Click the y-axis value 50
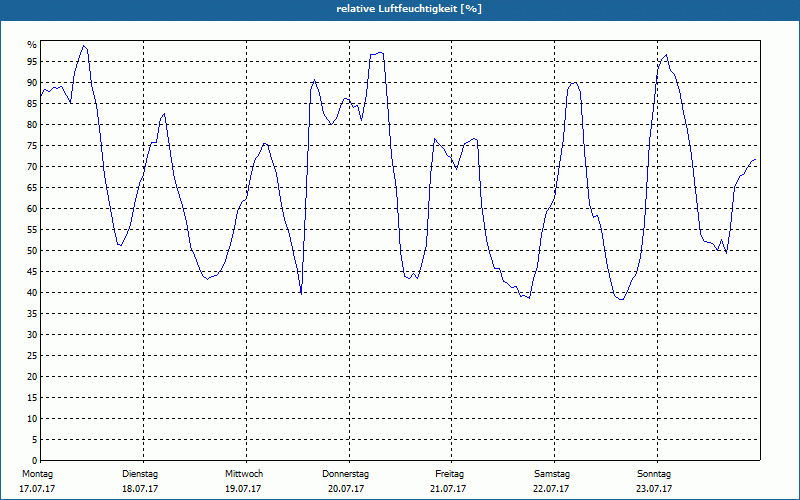800x500 pixels. pos(32,251)
